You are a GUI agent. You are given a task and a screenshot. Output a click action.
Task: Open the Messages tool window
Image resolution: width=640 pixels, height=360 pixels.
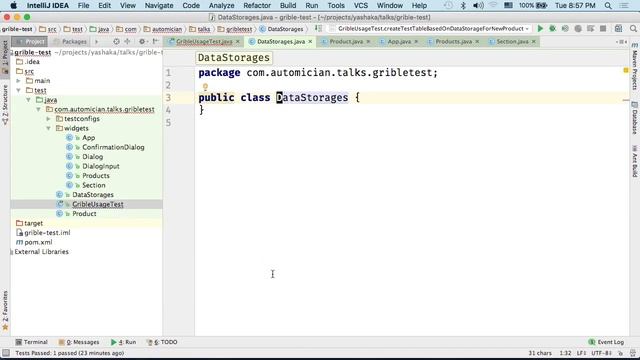[x=79, y=342]
